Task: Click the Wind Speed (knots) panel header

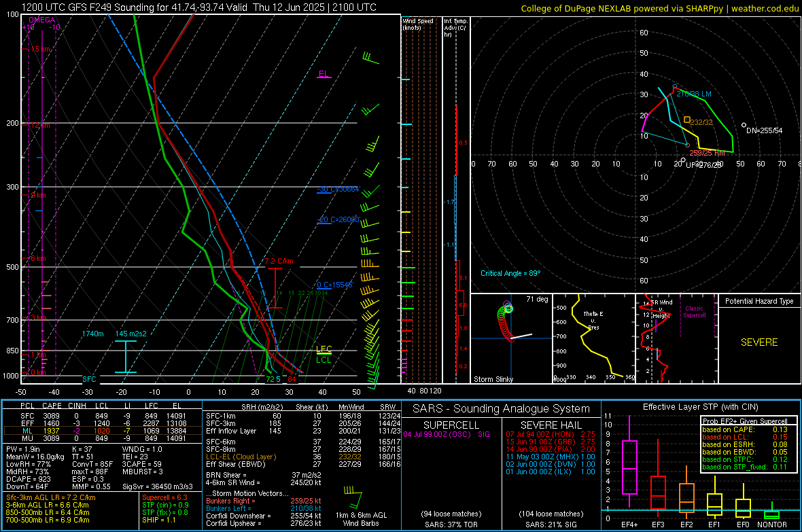Action: point(418,24)
